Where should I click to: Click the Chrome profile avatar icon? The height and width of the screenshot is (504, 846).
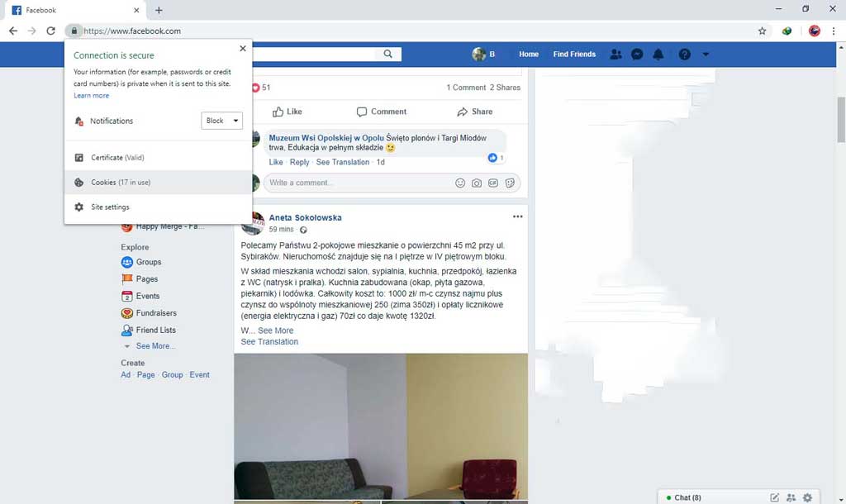pyautogui.click(x=814, y=31)
